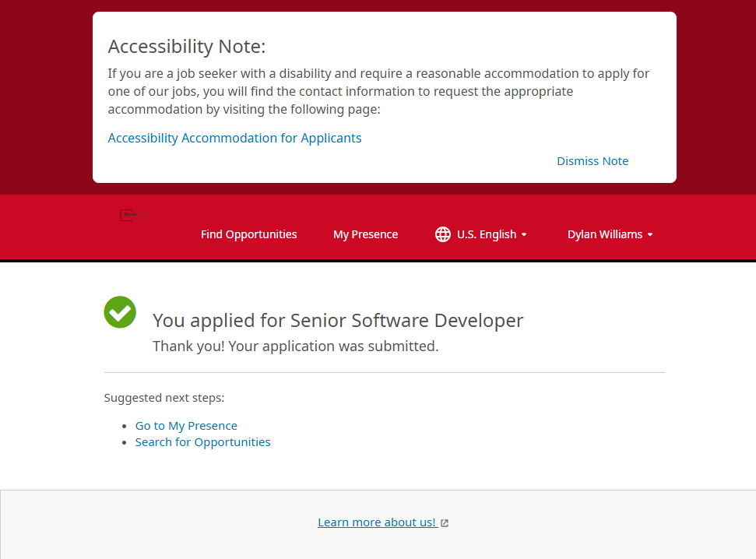Viewport: 756px width, 559px height.
Task: Click the green success checkmark icon
Action: point(120,312)
